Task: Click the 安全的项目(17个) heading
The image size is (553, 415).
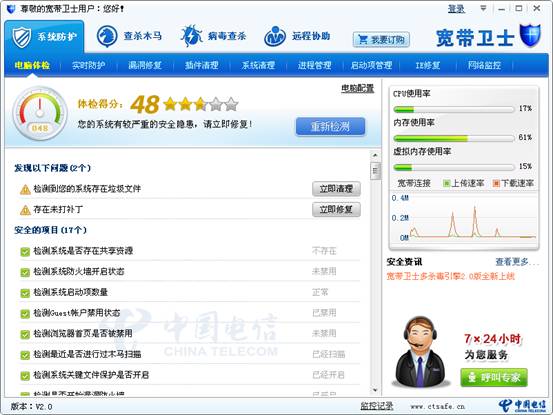Action: click(x=50, y=230)
